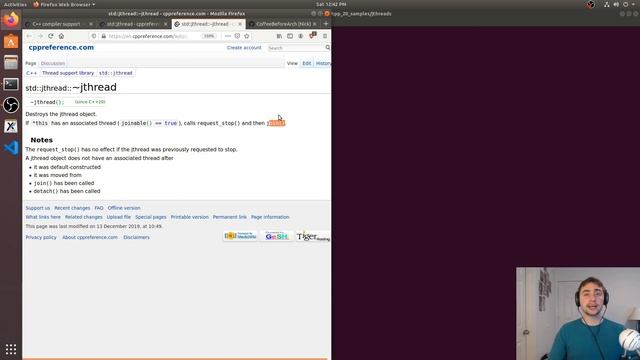
Task: Reload the cppreference page
Action: [51, 36]
